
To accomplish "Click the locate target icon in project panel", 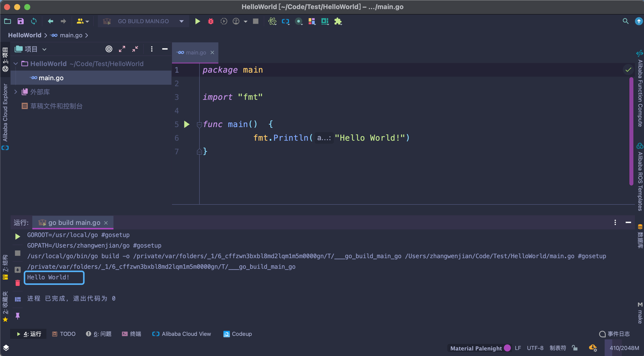I will point(109,49).
